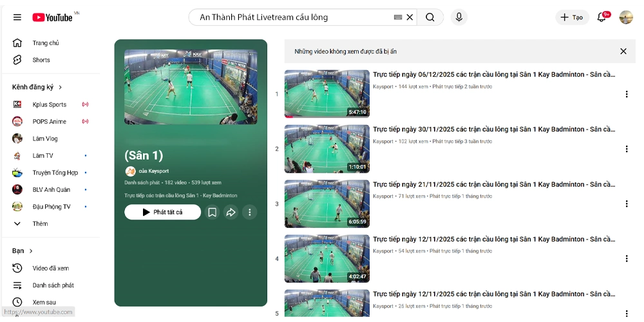
Task: Open video thumbnail with 1:10:01 duration
Action: [x=327, y=149]
